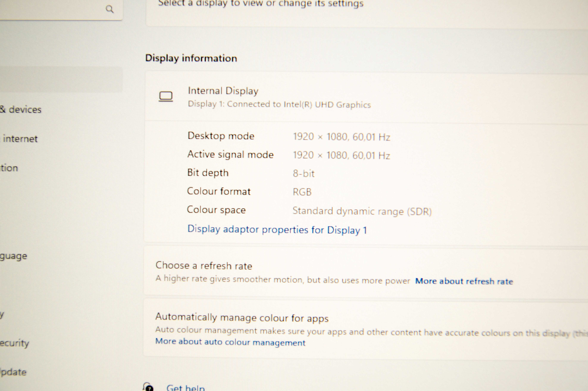
Task: Click the Bit depth label
Action: point(208,173)
